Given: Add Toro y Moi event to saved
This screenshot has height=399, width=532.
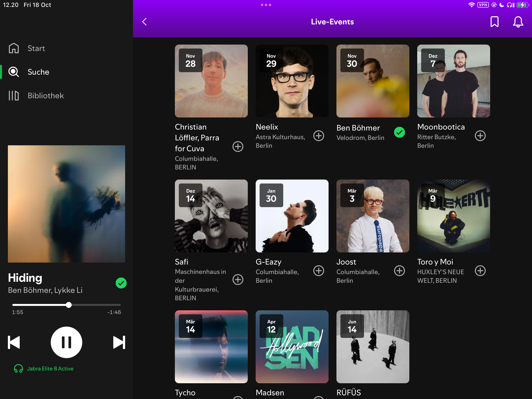Looking at the screenshot, I should (x=480, y=271).
